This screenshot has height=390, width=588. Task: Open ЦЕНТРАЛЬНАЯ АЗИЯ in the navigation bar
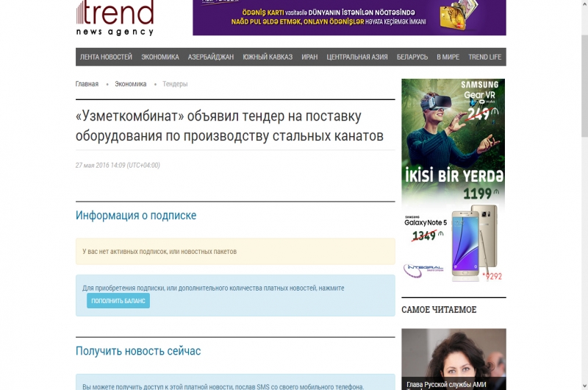(x=357, y=57)
